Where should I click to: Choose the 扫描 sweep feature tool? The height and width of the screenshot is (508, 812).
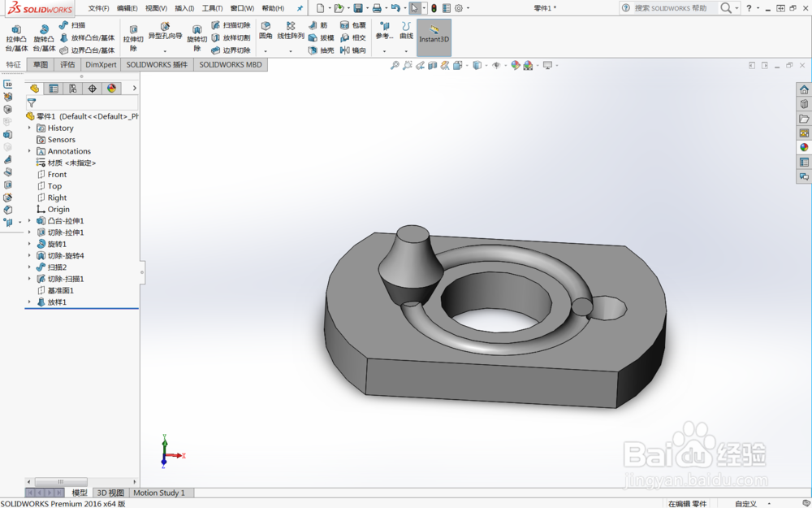tap(72, 25)
